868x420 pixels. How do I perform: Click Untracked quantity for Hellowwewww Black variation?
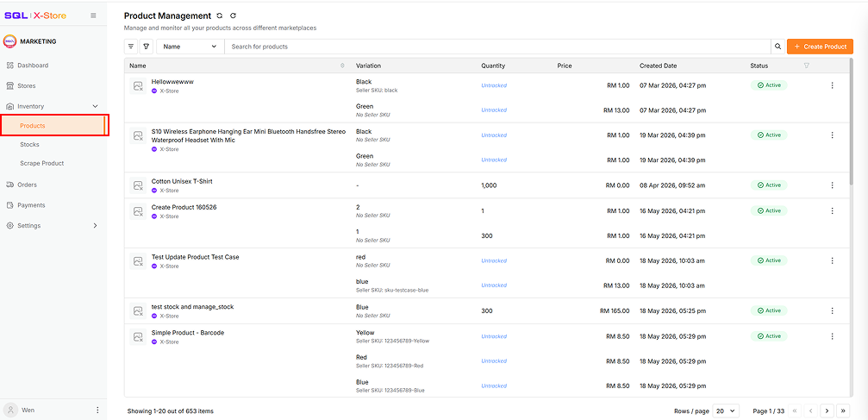pyautogui.click(x=494, y=85)
